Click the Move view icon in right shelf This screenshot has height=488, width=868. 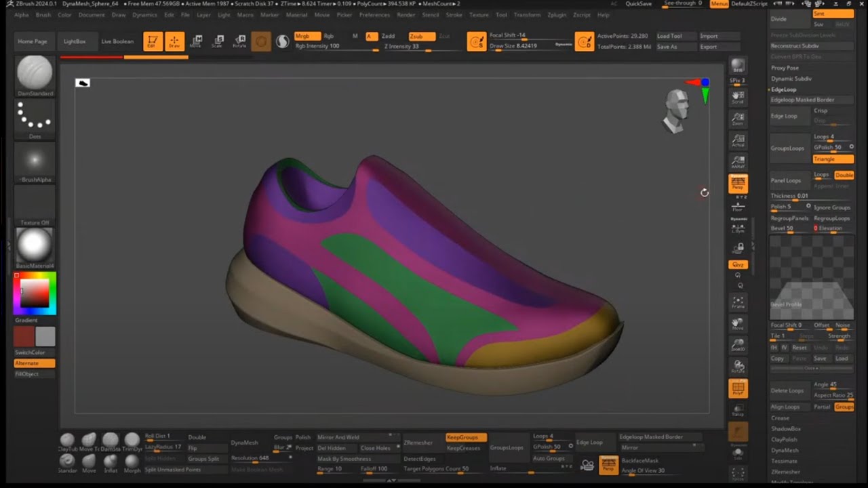coord(738,323)
